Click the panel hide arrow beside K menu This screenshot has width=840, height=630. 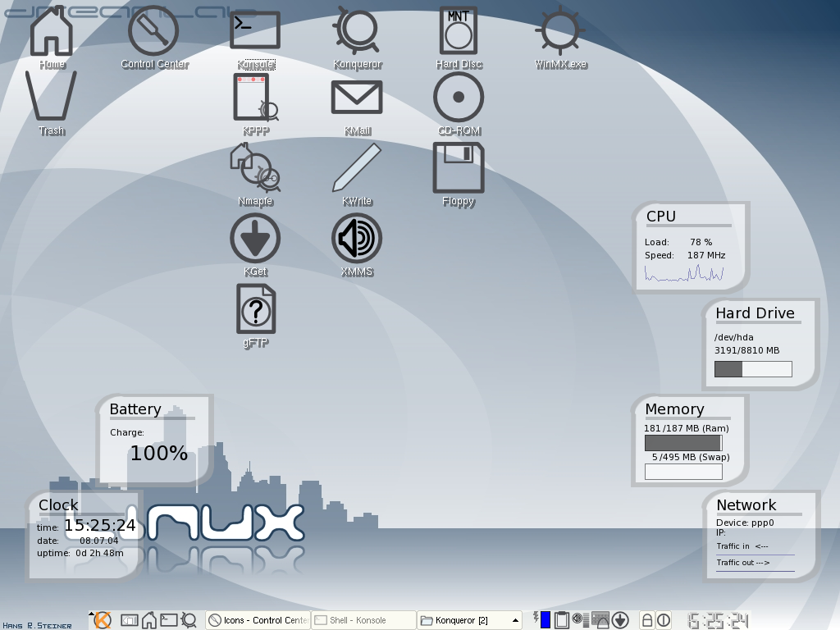point(91,614)
